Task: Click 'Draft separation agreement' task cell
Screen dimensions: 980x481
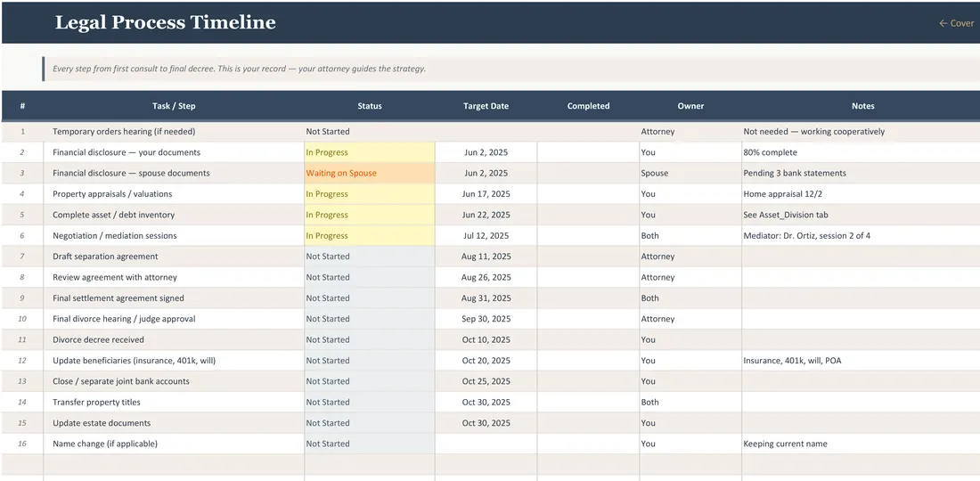Action: point(174,257)
